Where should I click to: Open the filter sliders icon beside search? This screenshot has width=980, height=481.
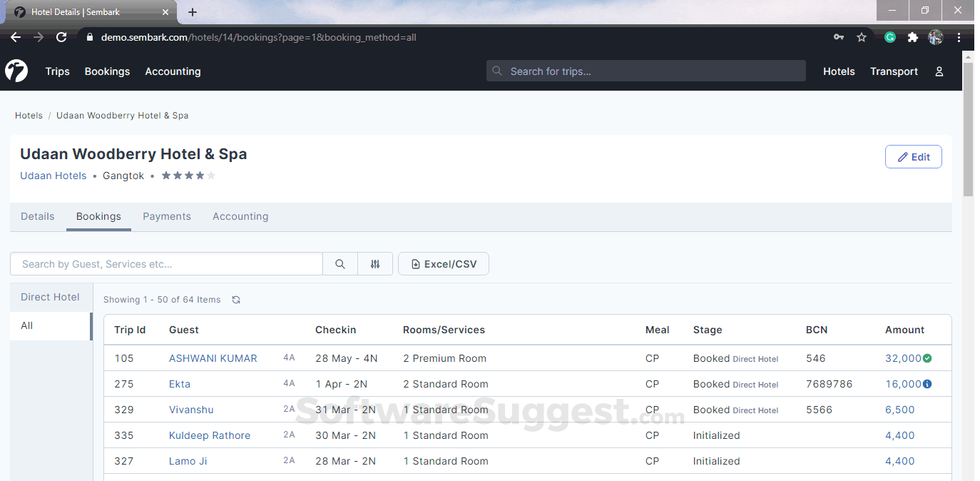[x=375, y=263]
